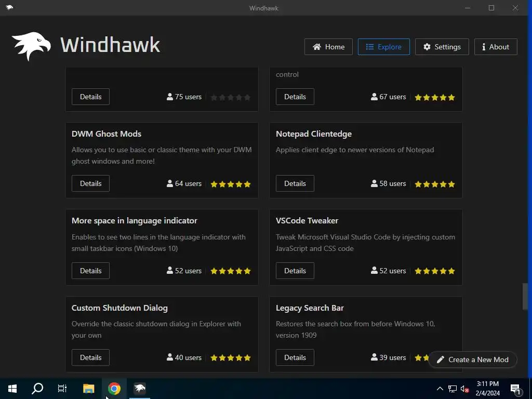Open the About tab

tap(496, 47)
